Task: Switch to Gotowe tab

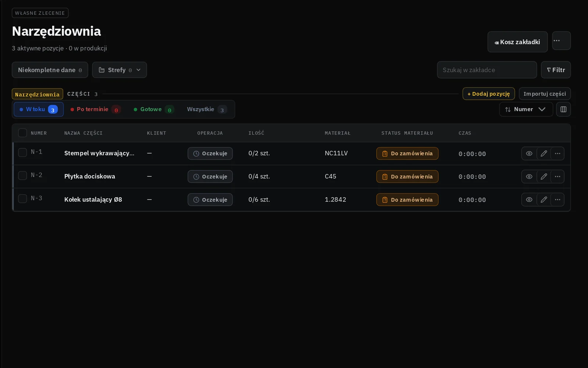Action: coord(154,109)
